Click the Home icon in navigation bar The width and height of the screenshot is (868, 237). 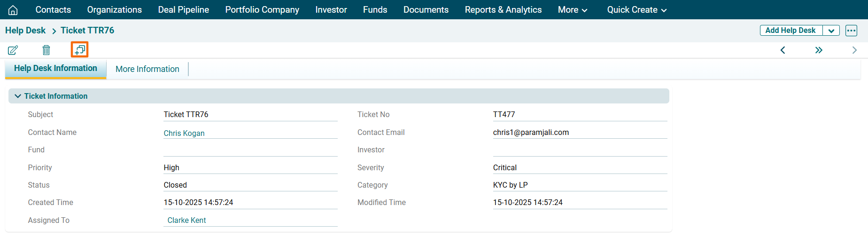click(x=13, y=10)
